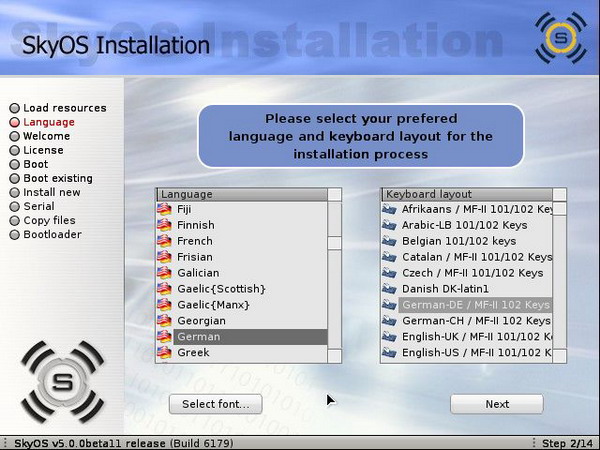Click the flag icon beside Fiji

coord(164,209)
